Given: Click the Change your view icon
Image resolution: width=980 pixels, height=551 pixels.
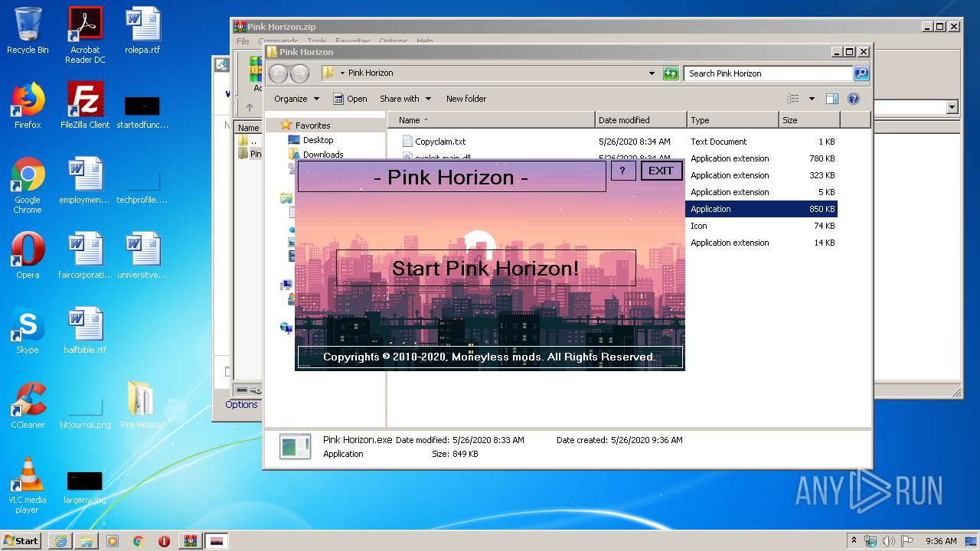Looking at the screenshot, I should (x=793, y=99).
